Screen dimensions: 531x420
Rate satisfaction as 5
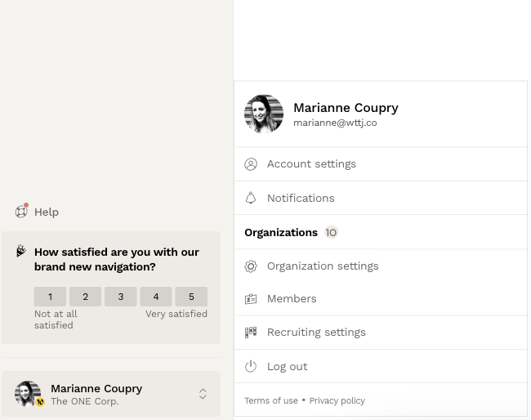point(191,297)
